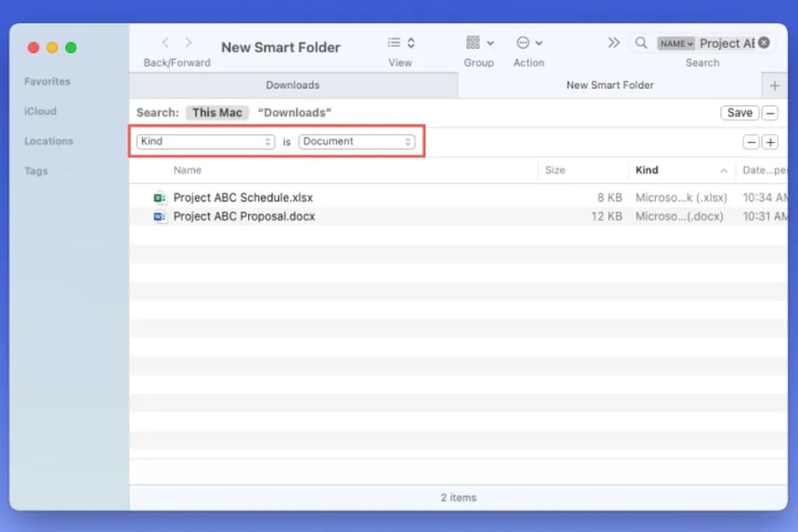
Task: Click the Save button
Action: click(738, 112)
